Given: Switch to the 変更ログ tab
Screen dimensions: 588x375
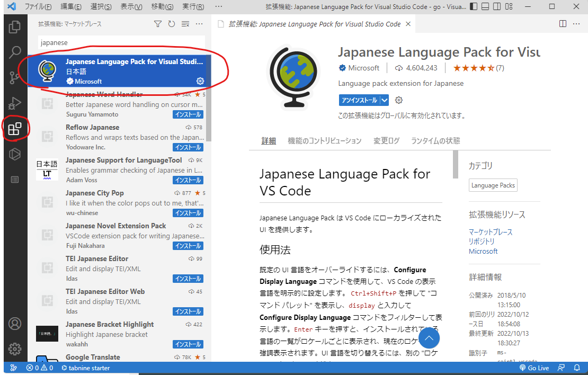Looking at the screenshot, I should pyautogui.click(x=386, y=141).
